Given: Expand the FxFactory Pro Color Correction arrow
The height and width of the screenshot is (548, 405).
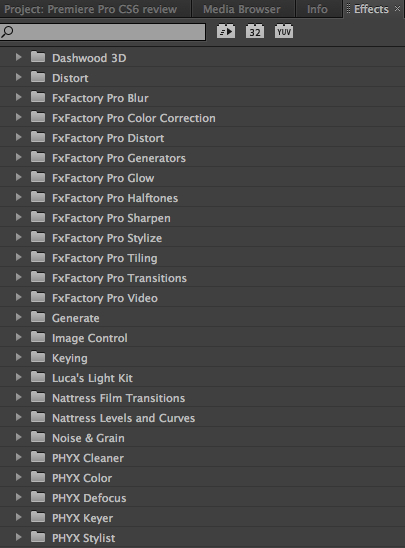Looking at the screenshot, I should tap(19, 117).
